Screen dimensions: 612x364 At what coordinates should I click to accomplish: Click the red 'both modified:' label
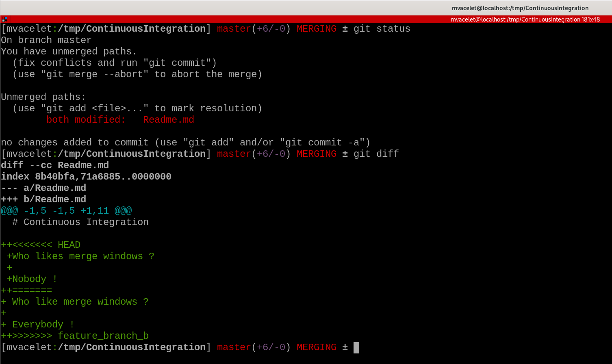tap(86, 120)
